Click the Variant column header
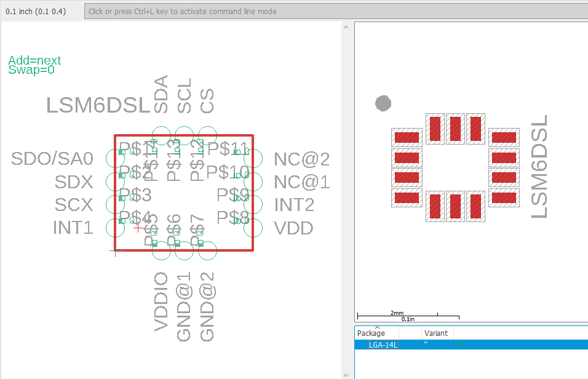 (x=435, y=333)
